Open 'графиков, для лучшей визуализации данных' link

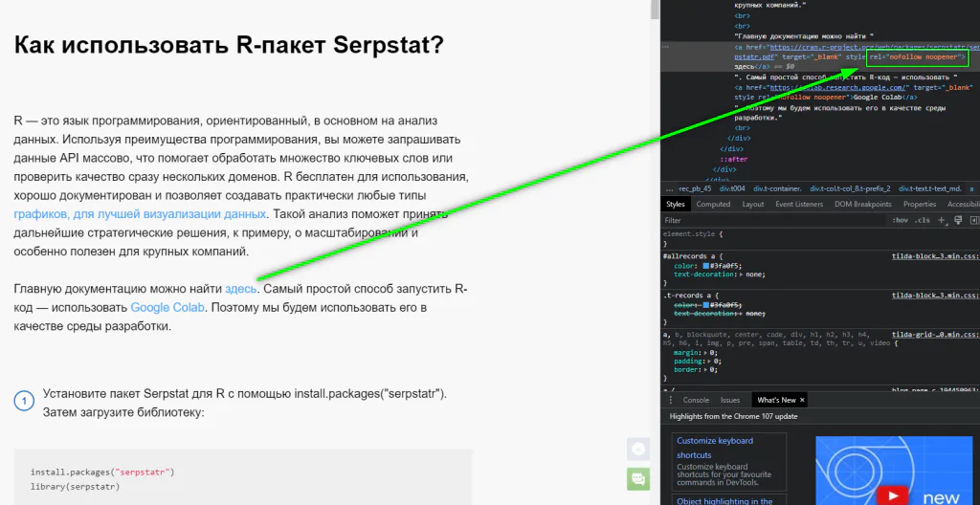click(x=141, y=213)
